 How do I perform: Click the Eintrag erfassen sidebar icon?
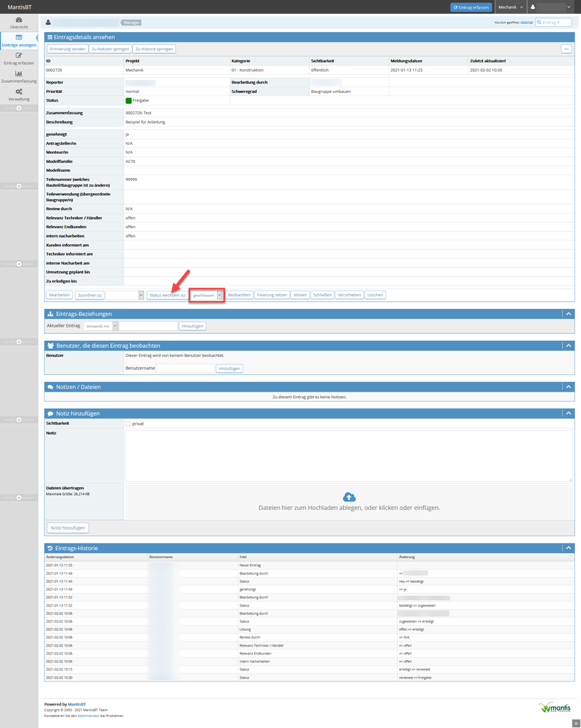pos(18,56)
